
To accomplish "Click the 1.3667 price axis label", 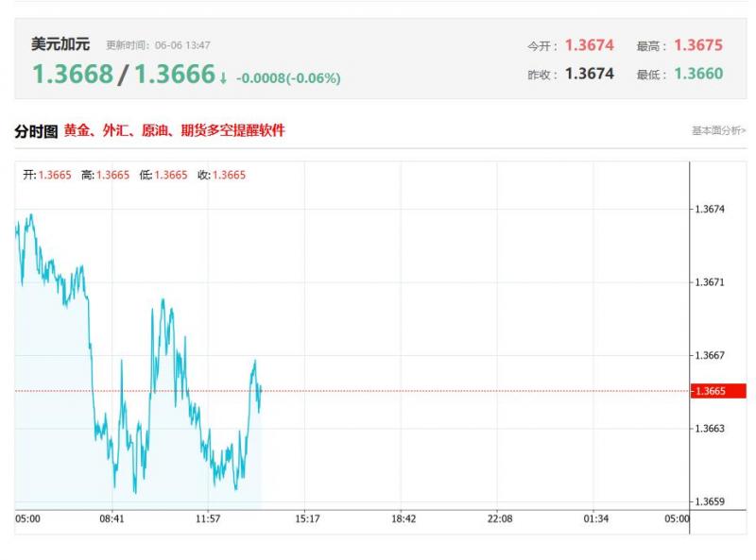I will [710, 356].
